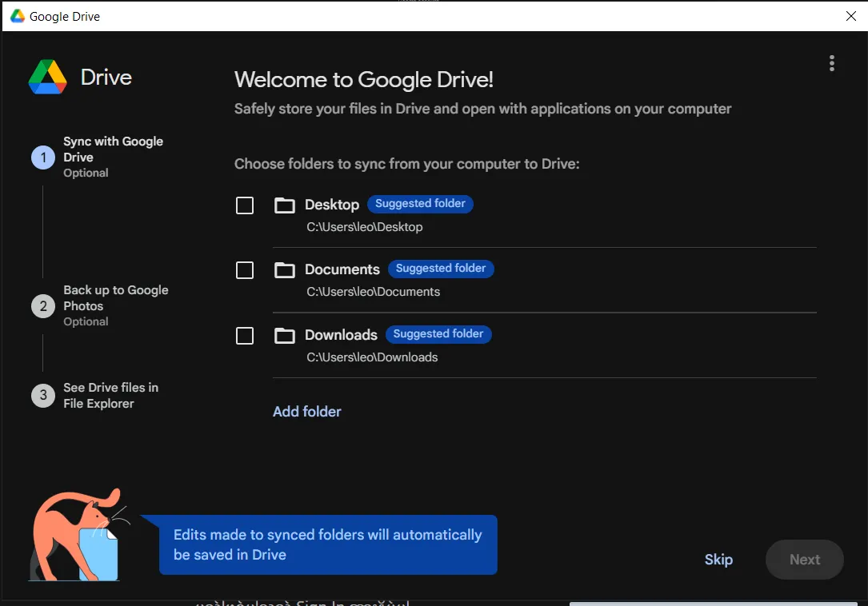Check the Downloads folder checkbox

click(245, 335)
